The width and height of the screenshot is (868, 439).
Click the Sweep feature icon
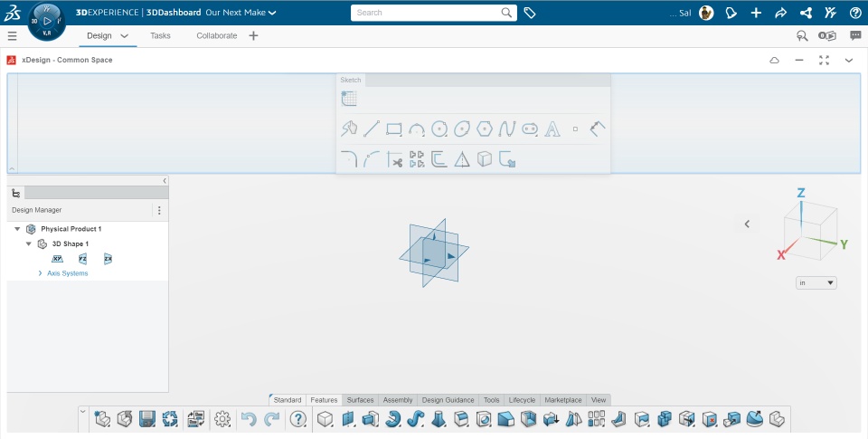point(415,419)
